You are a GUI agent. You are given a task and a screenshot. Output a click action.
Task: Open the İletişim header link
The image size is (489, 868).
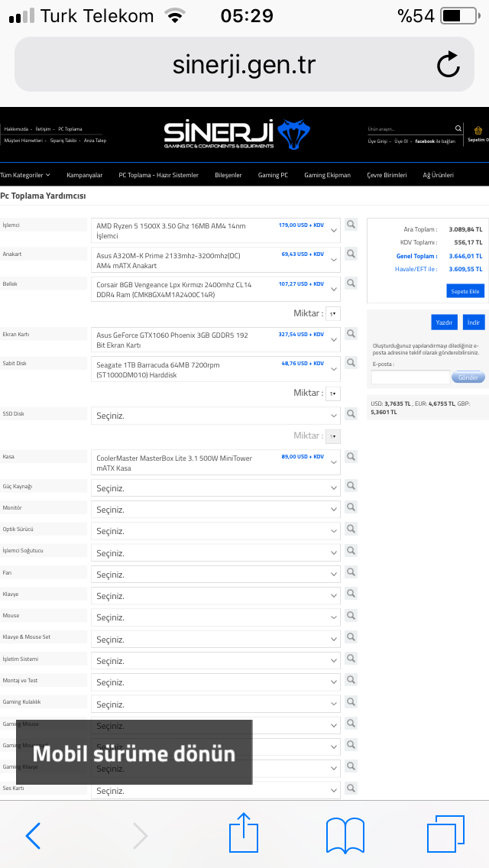(44, 129)
